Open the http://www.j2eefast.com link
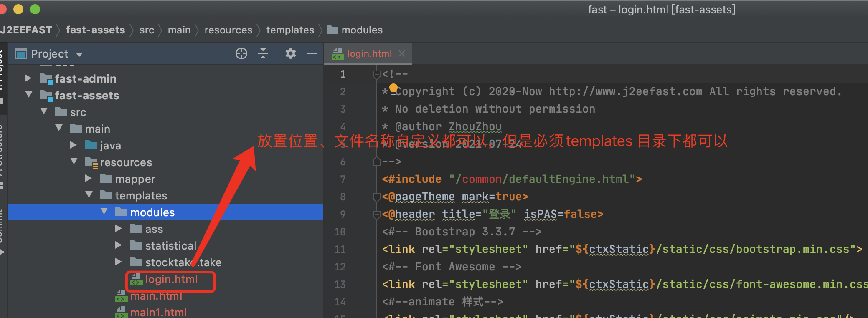Viewport: 868px width, 318px height. [x=625, y=91]
